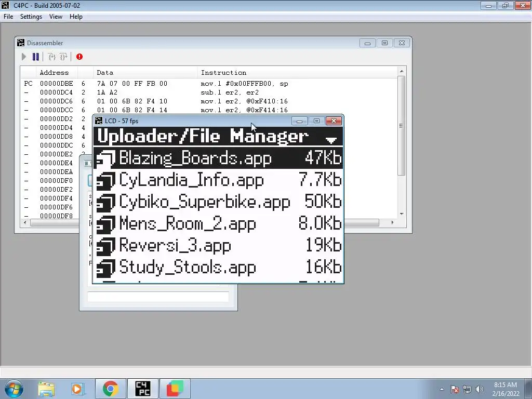Viewport: 532px width, 399px height.
Task: Click the CyLandia_Info.app filename in LCD
Action: click(191, 181)
